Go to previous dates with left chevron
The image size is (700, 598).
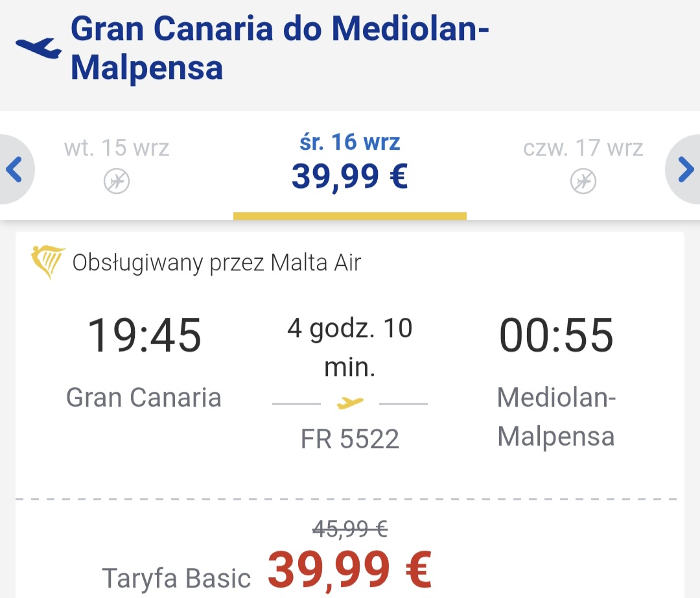pos(14,169)
